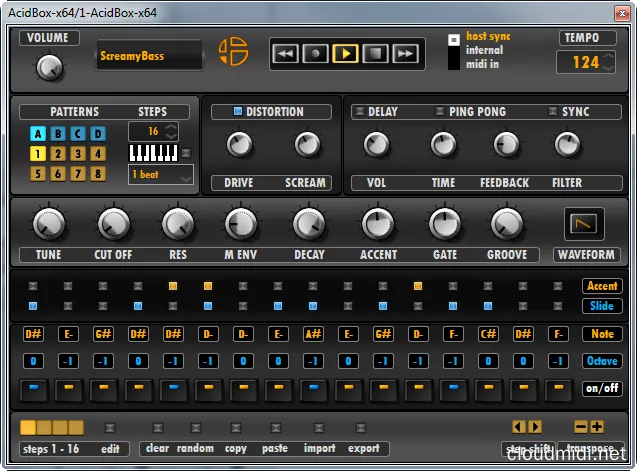This screenshot has width=637, height=471.
Task: Click the Cut Off knob
Action: click(113, 223)
